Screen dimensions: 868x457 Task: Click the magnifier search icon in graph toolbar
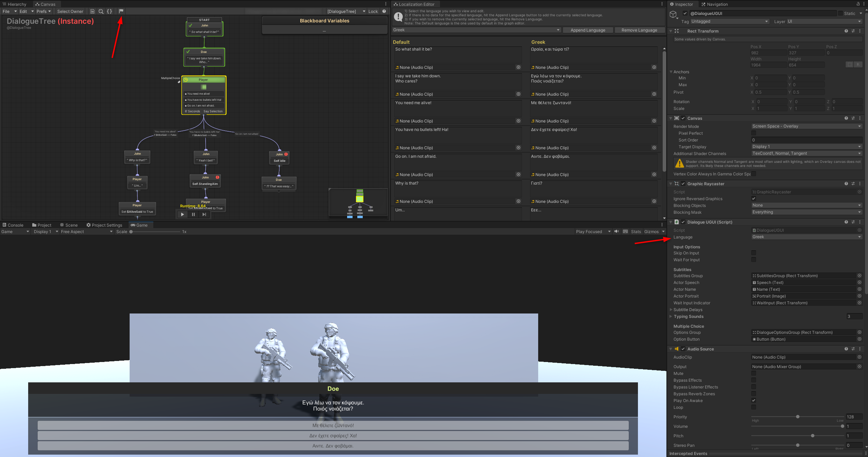point(101,11)
